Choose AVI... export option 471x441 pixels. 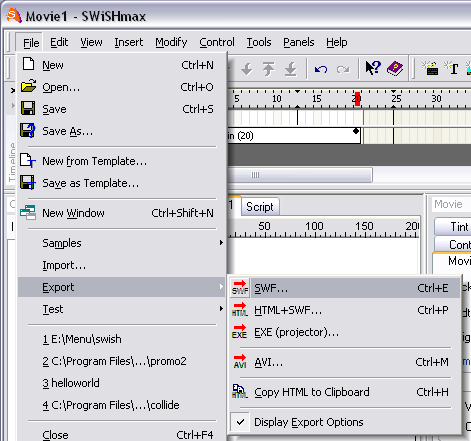coord(345,362)
